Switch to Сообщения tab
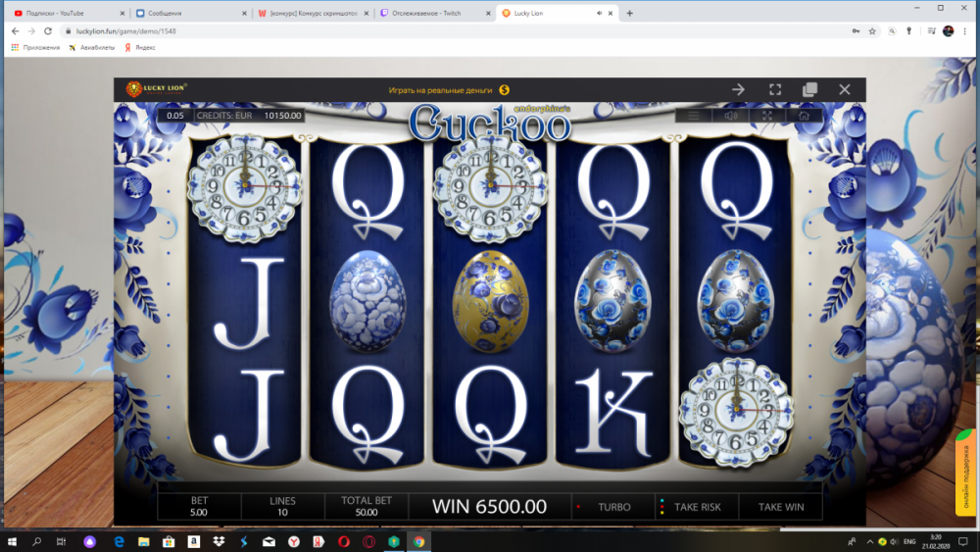Image resolution: width=980 pixels, height=552 pixels. [x=191, y=13]
